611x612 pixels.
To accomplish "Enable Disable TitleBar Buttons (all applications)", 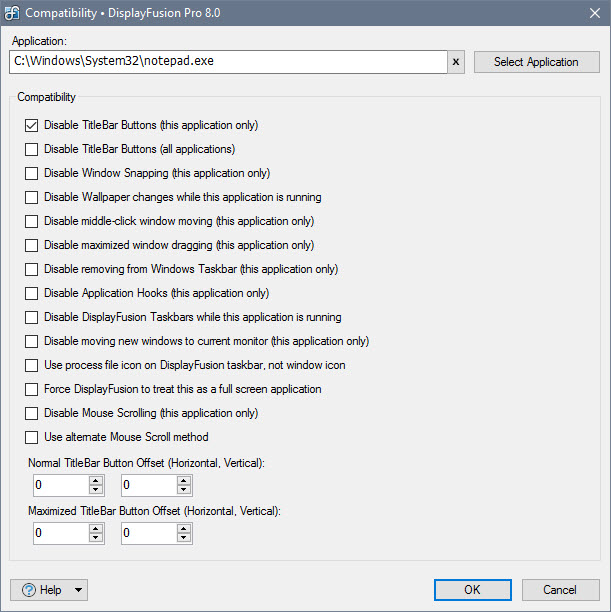I will coord(32,149).
